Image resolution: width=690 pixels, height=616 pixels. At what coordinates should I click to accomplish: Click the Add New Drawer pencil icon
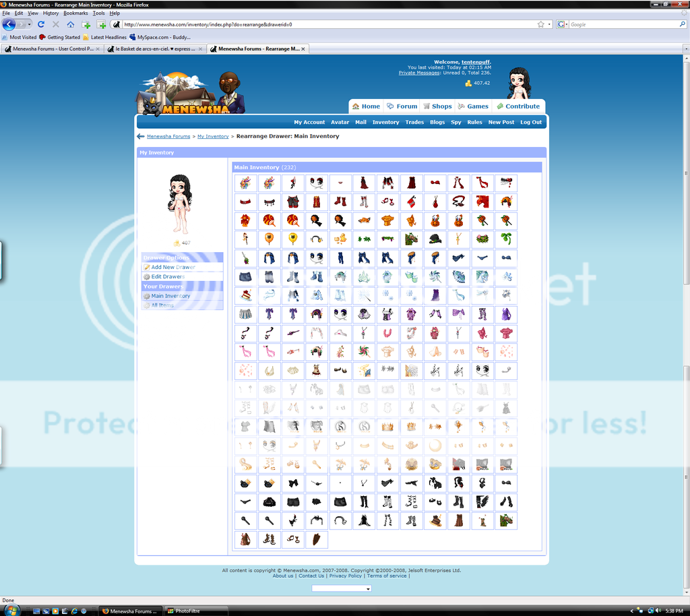[147, 268]
